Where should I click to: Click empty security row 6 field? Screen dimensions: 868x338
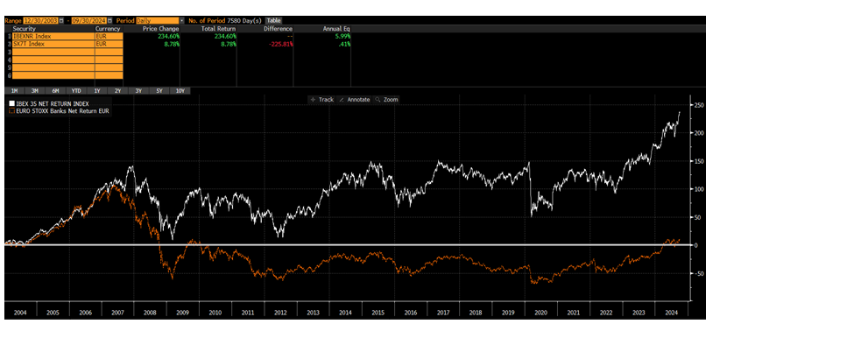point(53,75)
